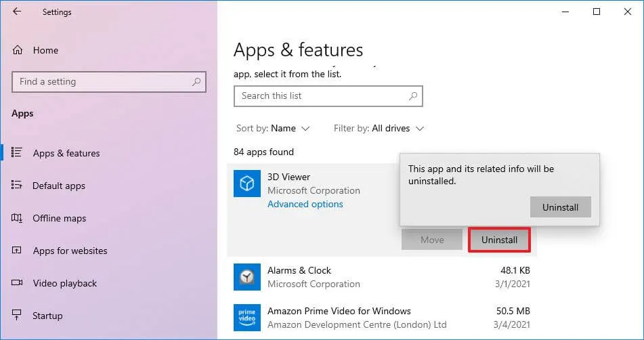
Task: Open the Sort by Name dropdown
Action: pyautogui.click(x=273, y=129)
